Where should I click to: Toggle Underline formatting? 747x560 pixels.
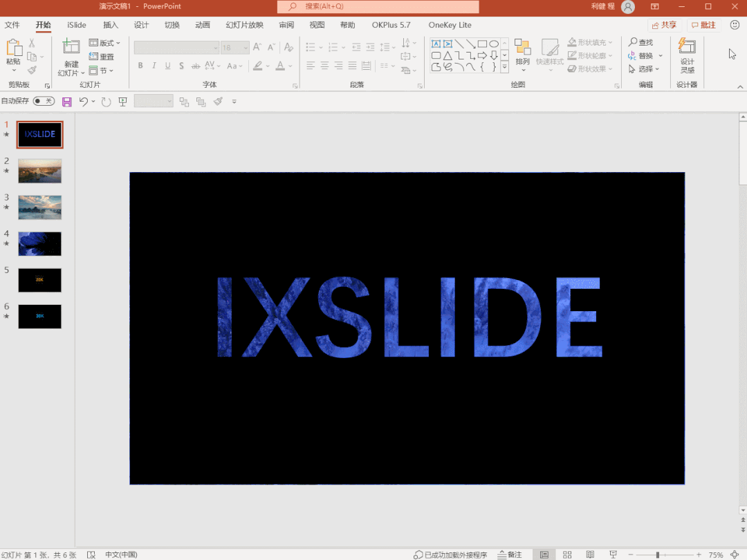coord(167,66)
